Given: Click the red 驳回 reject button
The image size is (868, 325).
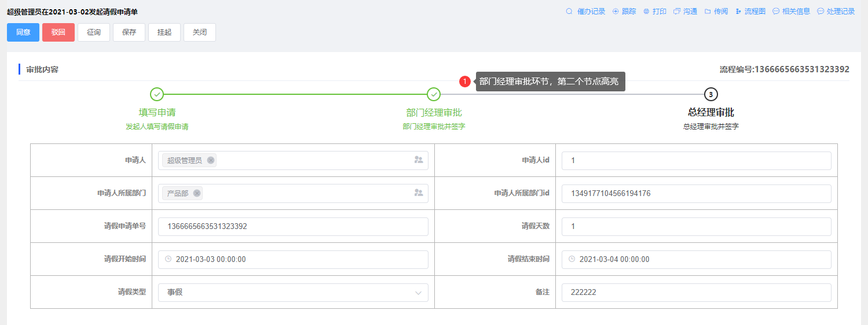Looking at the screenshot, I should point(58,32).
